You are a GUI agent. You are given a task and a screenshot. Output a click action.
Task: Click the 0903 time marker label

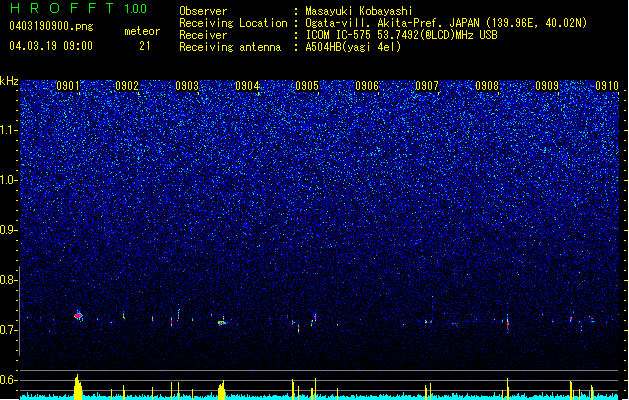187,86
